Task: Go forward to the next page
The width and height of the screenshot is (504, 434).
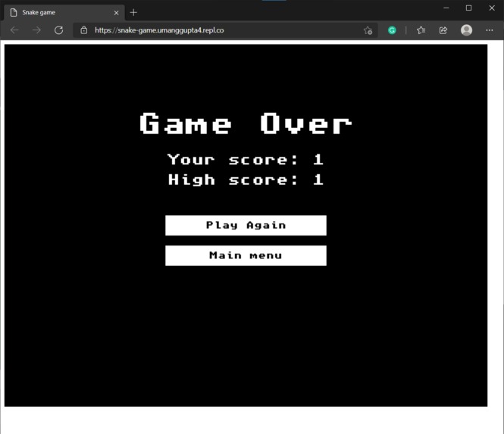Action: pos(36,30)
